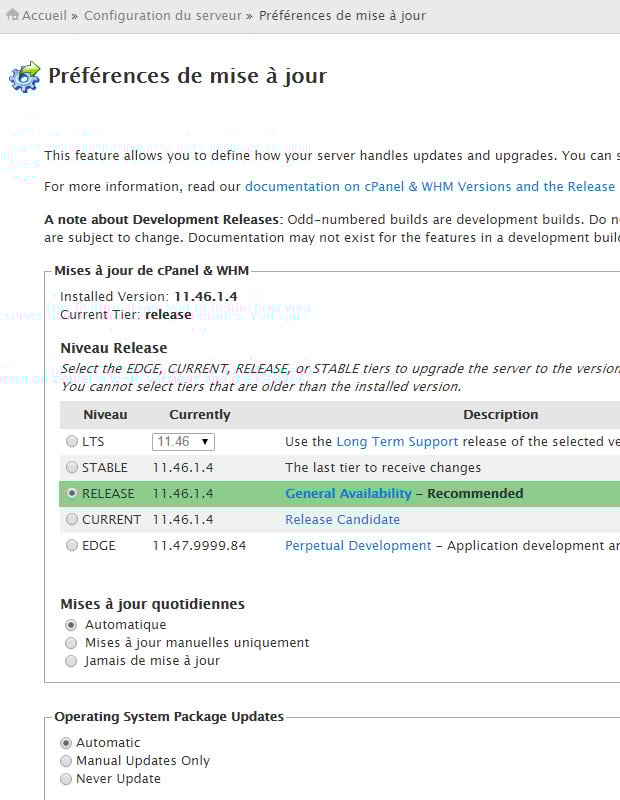The width and height of the screenshot is (620, 800).
Task: Click the STABLE row version 11.46.1.4
Action: [183, 468]
